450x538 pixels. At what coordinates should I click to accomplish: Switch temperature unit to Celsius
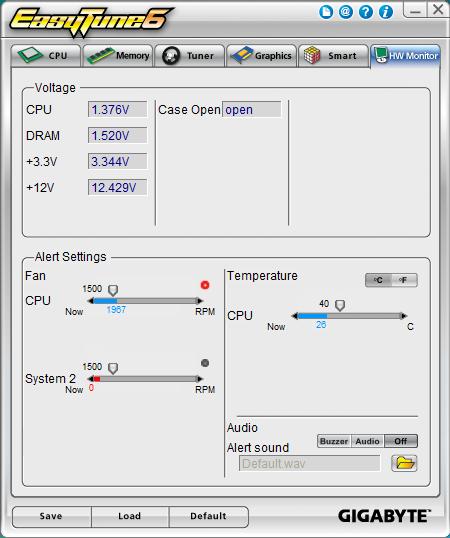click(378, 280)
